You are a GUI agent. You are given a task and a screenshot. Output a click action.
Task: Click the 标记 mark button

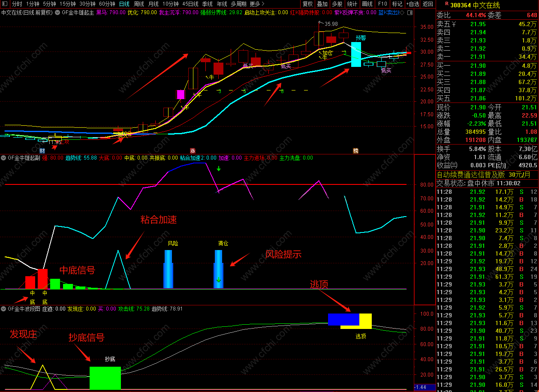pos(397,4)
